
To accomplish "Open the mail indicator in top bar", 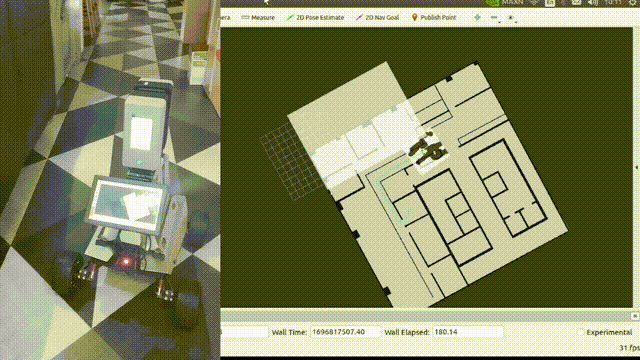I will pyautogui.click(x=576, y=2).
